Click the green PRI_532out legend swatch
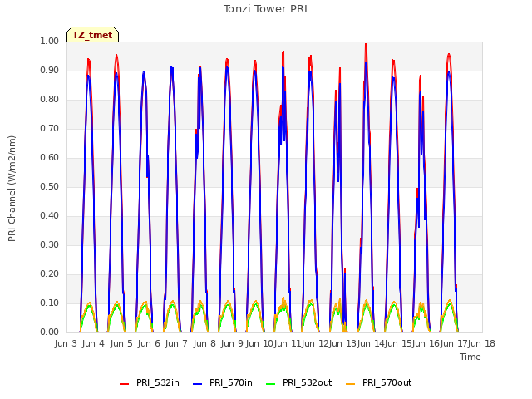The width and height of the screenshot is (532, 399). tap(271, 384)
